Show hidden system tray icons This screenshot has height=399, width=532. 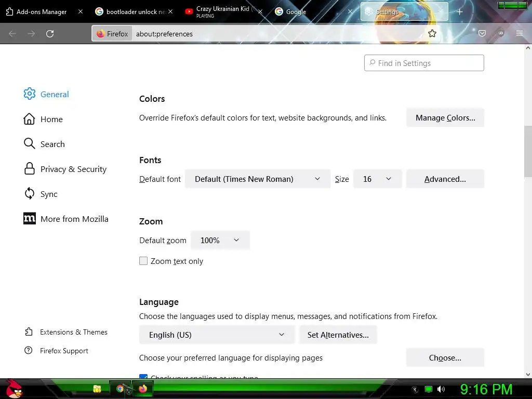(x=415, y=389)
